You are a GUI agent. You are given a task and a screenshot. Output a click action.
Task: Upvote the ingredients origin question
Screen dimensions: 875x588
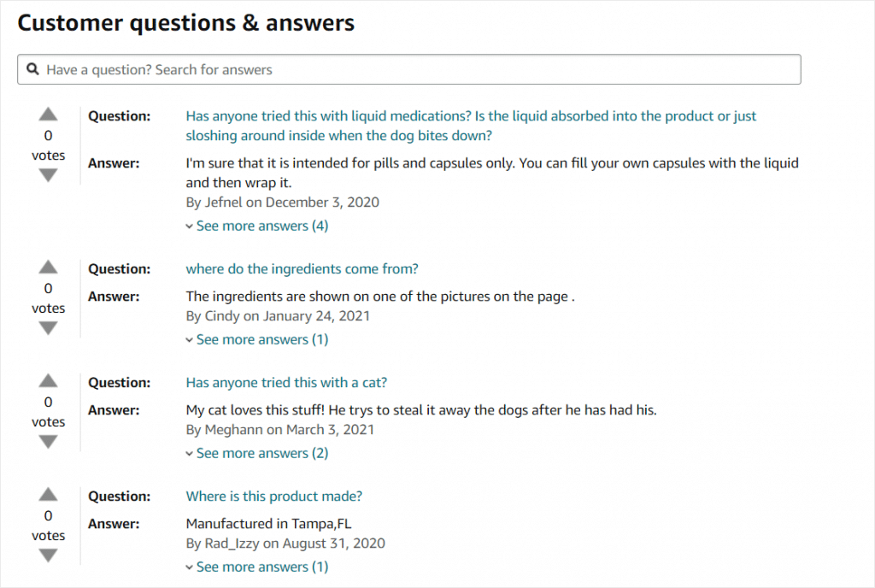coord(49,267)
